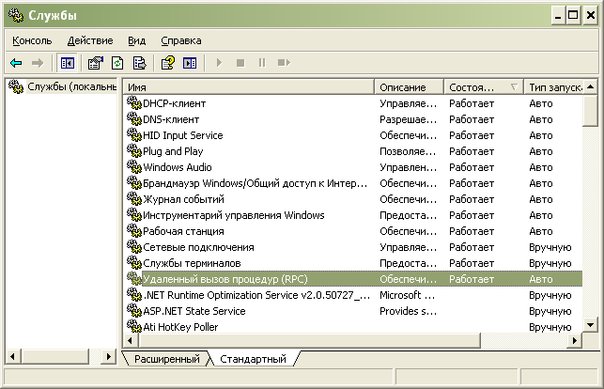Click the gear icon of HID Input Service
The image size is (604, 389).
pyautogui.click(x=134, y=135)
